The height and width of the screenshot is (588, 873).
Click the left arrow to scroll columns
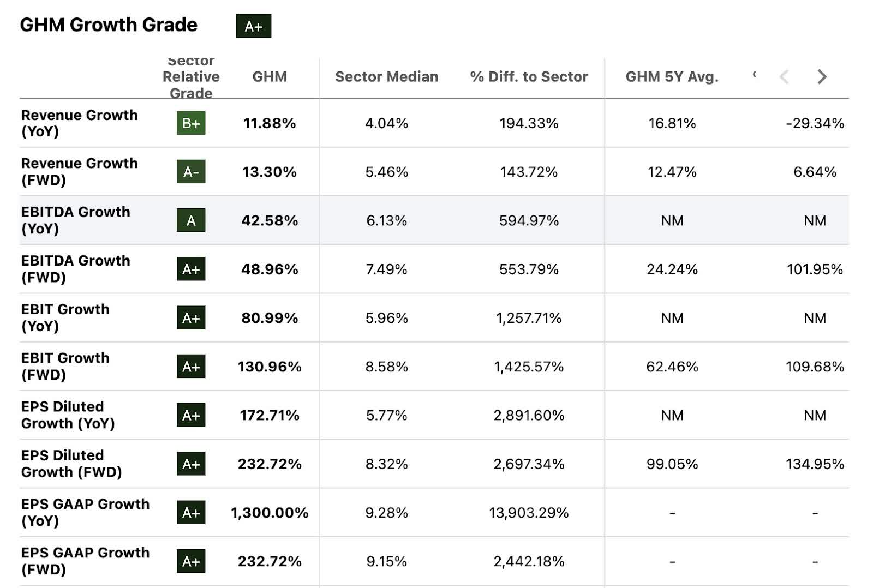(784, 77)
